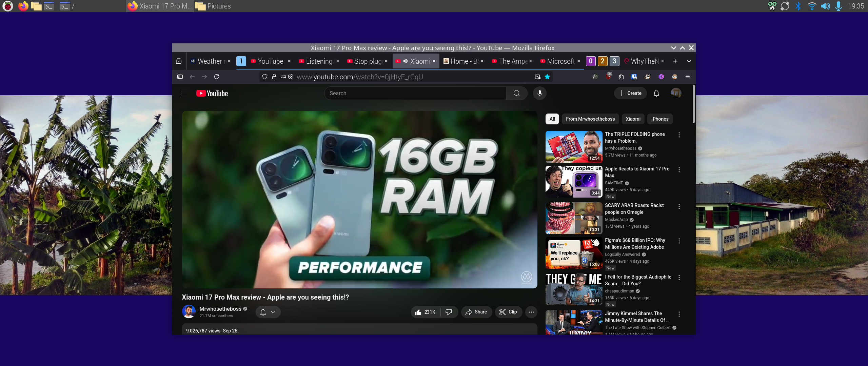Mute the audio on Xiaomi tab
This screenshot has width=868, height=366.
pyautogui.click(x=405, y=61)
